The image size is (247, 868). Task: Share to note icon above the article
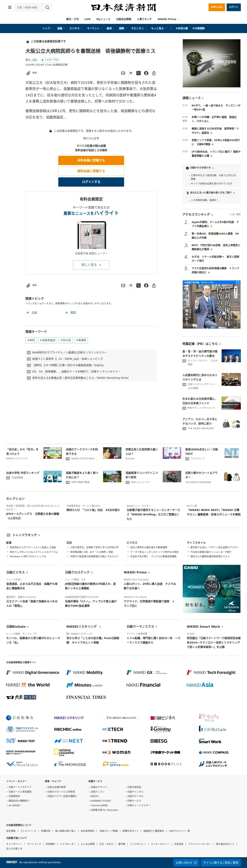[131, 73]
